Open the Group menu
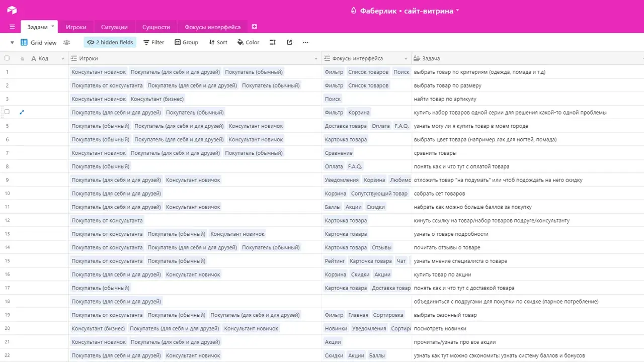 [187, 42]
